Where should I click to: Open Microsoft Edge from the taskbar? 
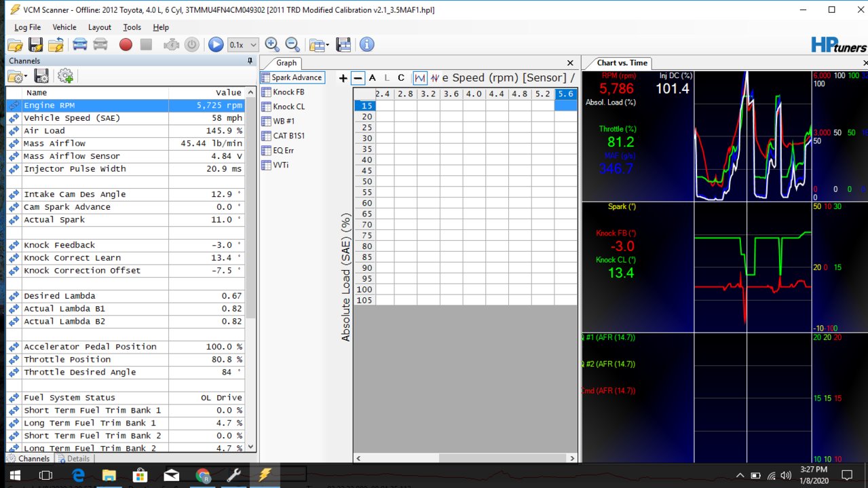click(x=78, y=475)
